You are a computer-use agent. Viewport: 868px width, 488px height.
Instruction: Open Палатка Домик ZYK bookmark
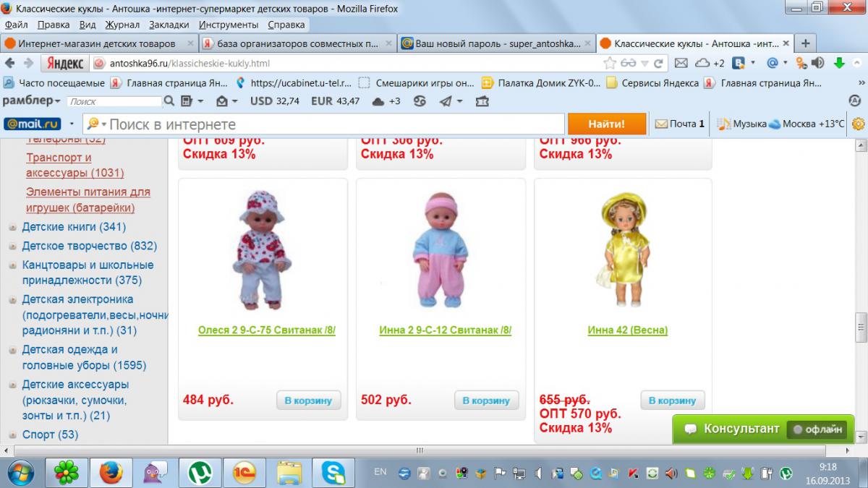[x=541, y=82]
